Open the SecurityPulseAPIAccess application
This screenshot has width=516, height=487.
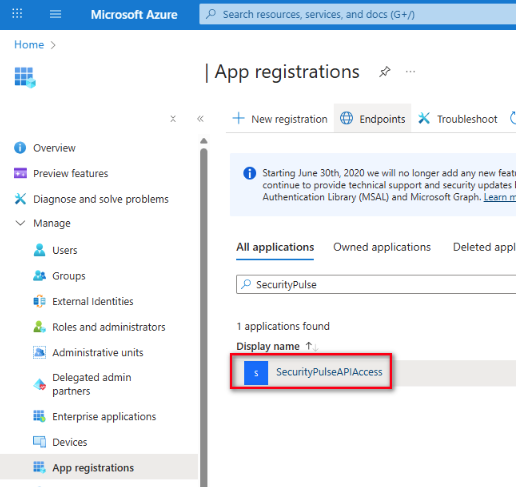(x=329, y=372)
